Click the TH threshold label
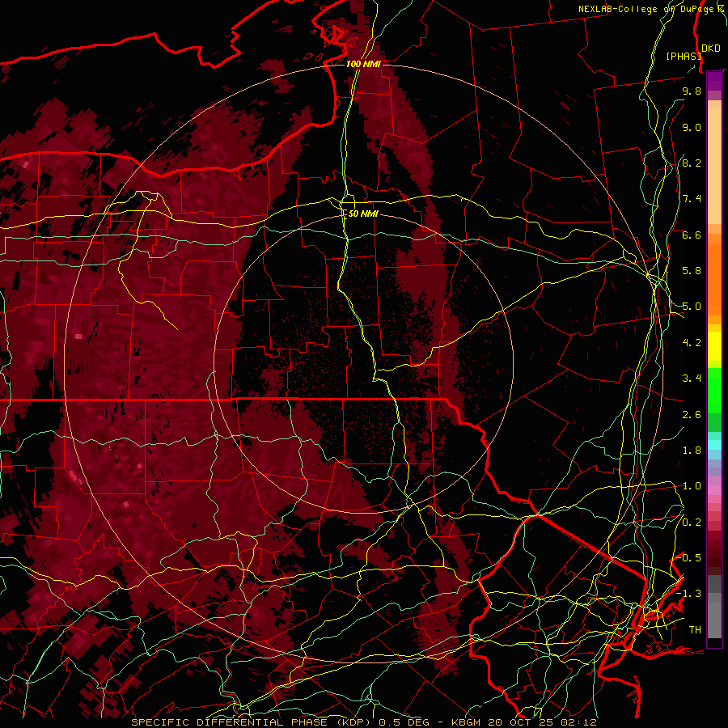The image size is (728, 728). tap(695, 630)
